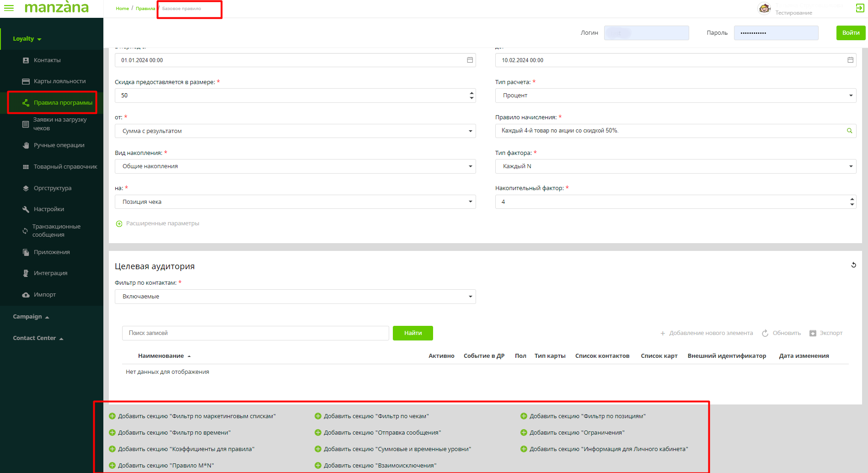868x473 pixels.
Task: Open the hamburger menu icon
Action: [9, 8]
